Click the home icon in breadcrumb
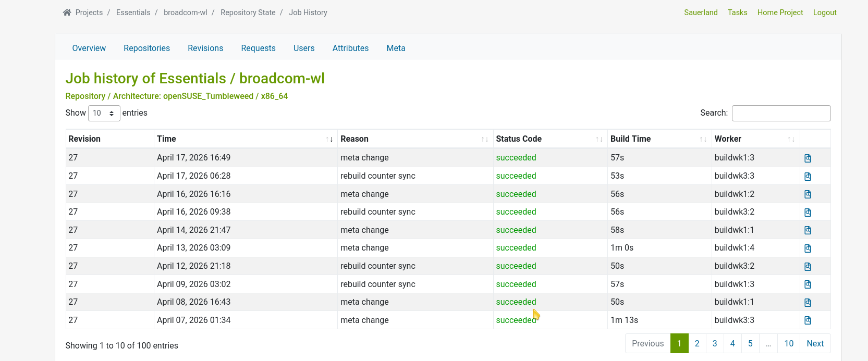 (x=67, y=13)
